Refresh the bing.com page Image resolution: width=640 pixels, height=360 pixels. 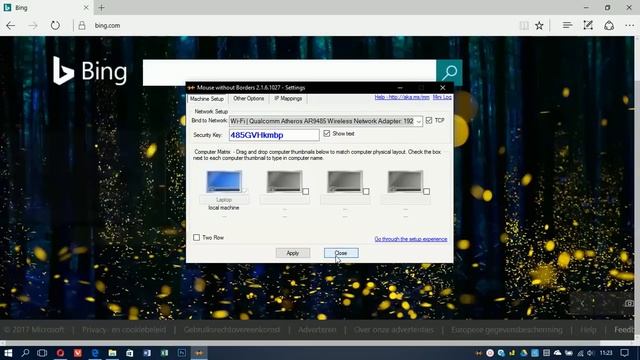point(55,26)
